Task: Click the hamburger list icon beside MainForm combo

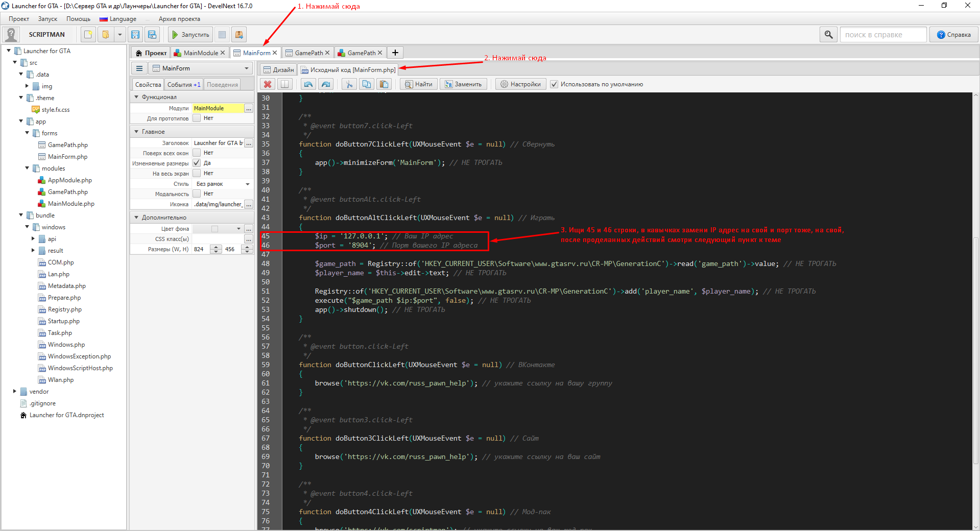Action: click(139, 68)
